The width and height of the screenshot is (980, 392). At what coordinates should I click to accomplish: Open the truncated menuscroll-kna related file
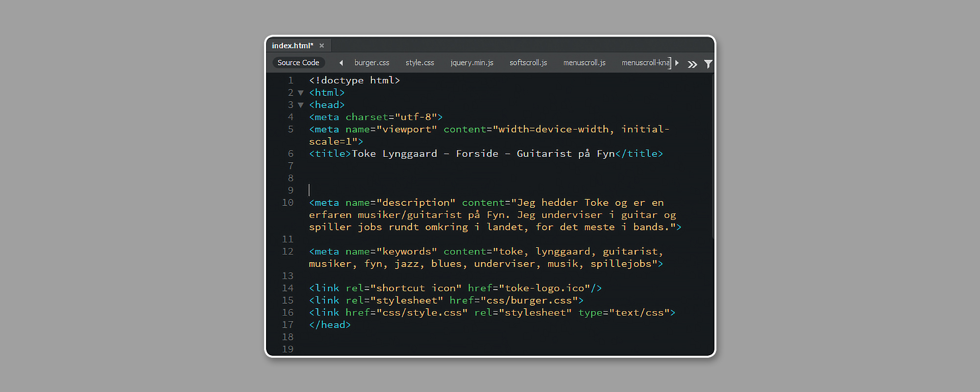[645, 63]
